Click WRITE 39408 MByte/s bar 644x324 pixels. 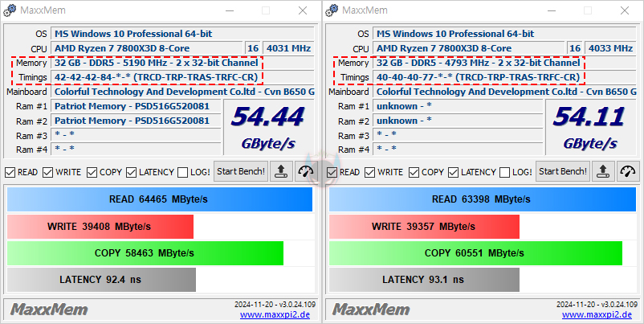(x=100, y=227)
